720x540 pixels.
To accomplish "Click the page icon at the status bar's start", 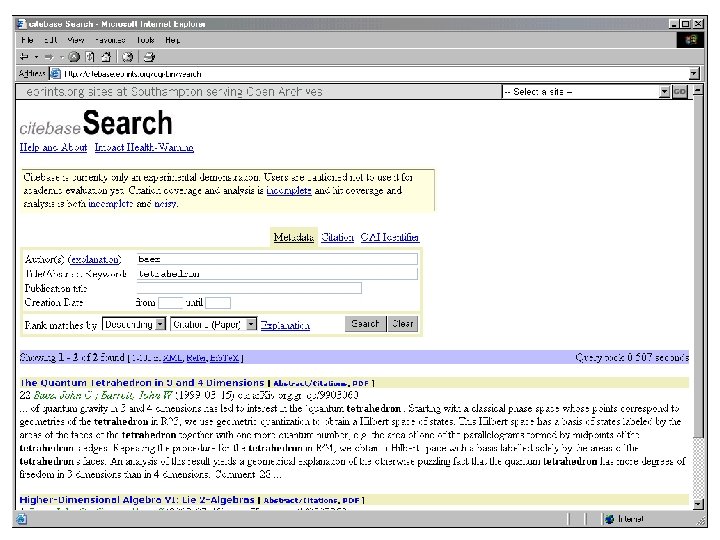I will pyautogui.click(x=22, y=519).
